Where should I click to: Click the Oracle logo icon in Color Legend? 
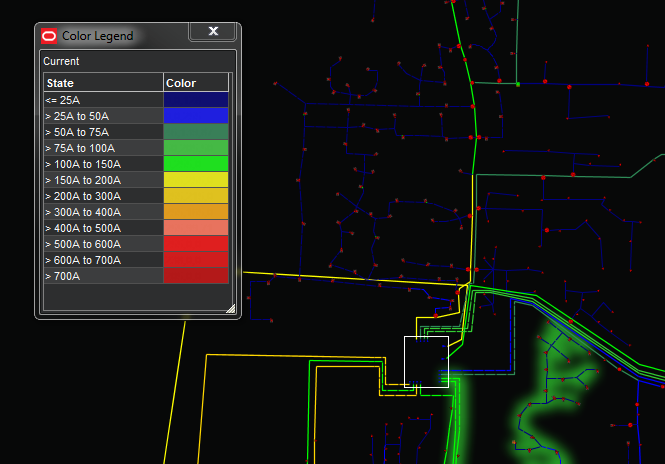click(49, 36)
